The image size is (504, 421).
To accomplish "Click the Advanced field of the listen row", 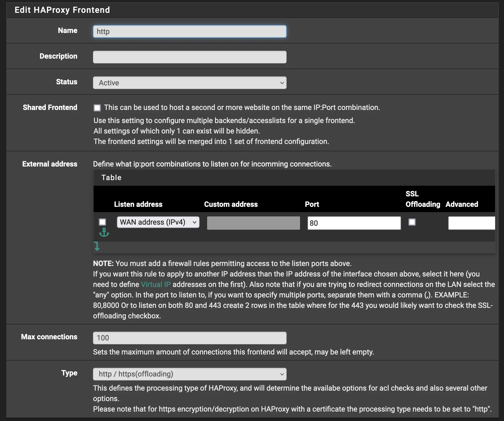I will pyautogui.click(x=471, y=223).
